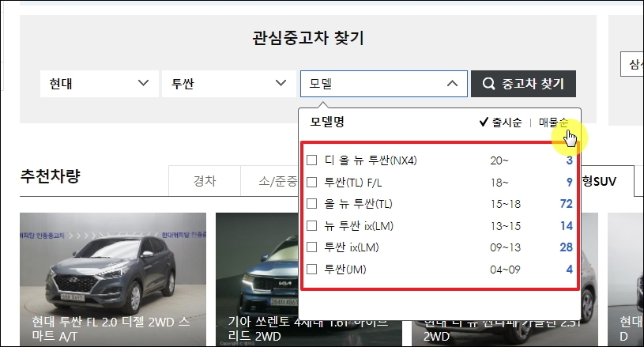The width and height of the screenshot is (644, 347).
Task: Check the 투싼 ix(LM) 09~13 checkbox
Action: pos(312,247)
